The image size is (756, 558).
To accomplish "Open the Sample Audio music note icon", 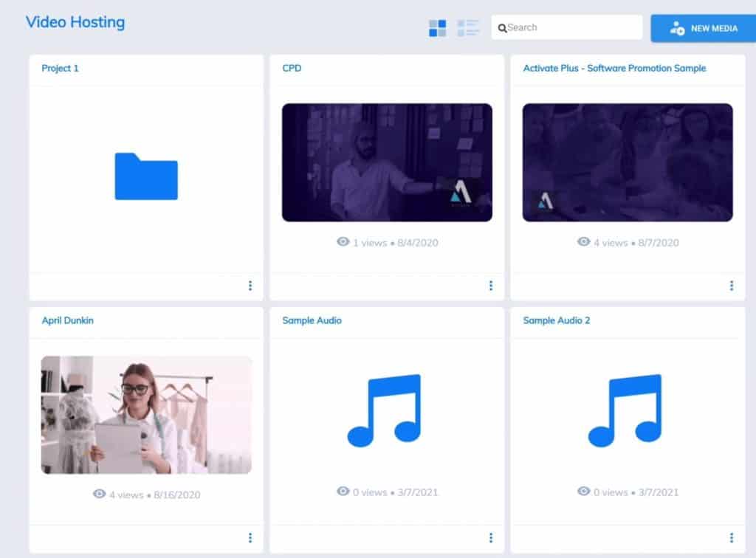I will coord(385,410).
